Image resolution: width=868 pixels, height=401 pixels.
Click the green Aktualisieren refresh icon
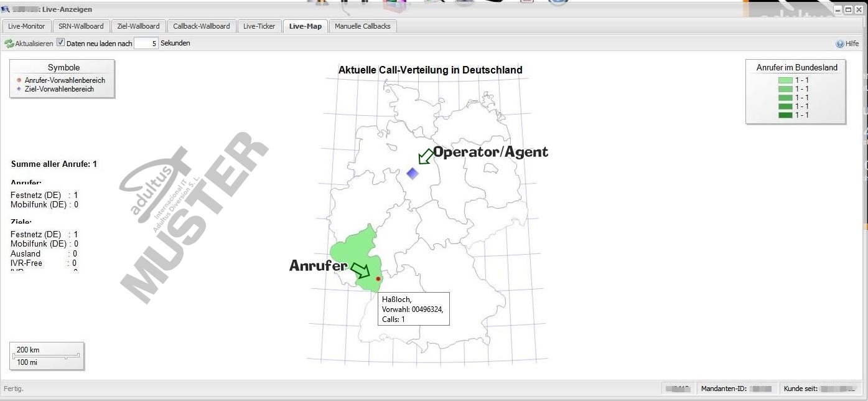(x=9, y=44)
